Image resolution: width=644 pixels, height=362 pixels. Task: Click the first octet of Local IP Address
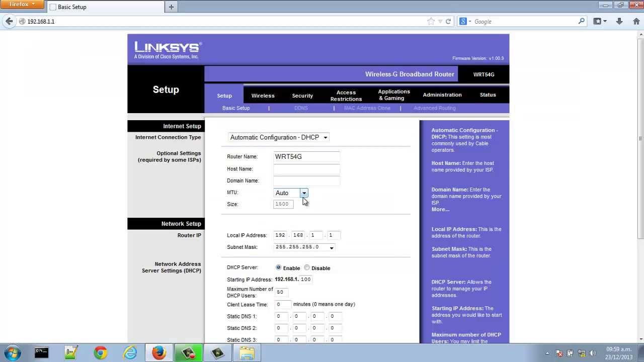[x=280, y=235]
